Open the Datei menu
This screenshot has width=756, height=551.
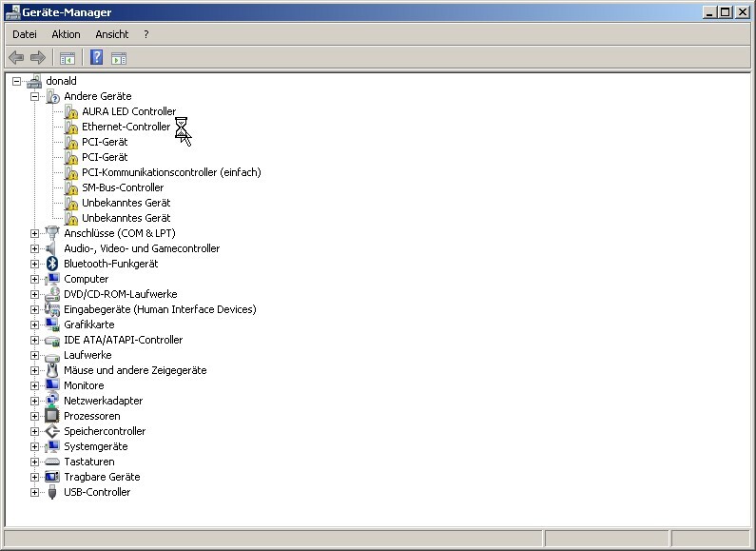[x=25, y=34]
